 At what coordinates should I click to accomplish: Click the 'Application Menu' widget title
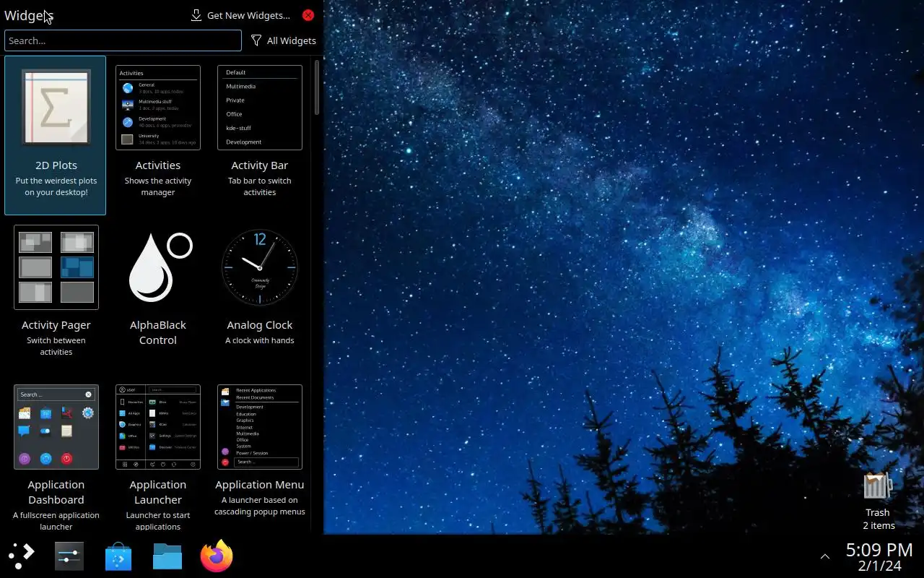tap(260, 485)
